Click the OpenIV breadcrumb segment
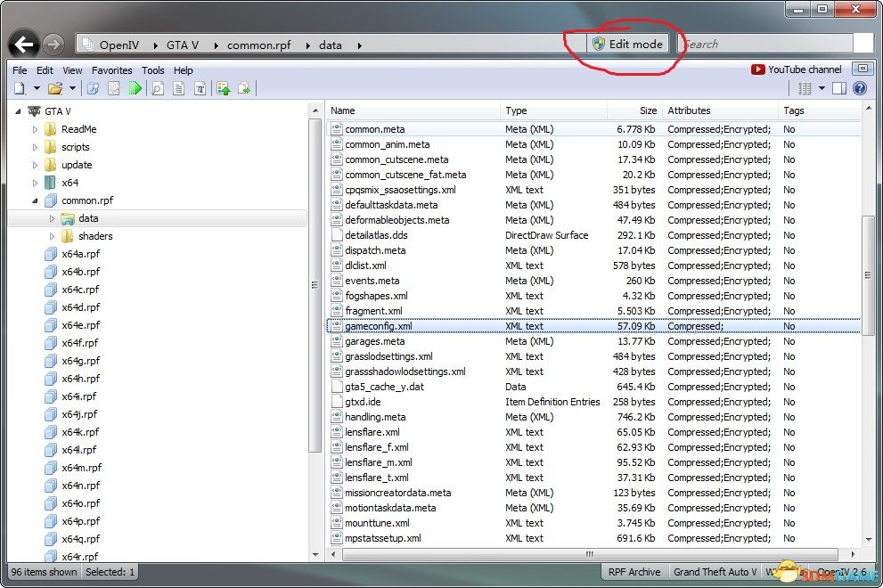Screen dimensions: 883x588 [119, 45]
